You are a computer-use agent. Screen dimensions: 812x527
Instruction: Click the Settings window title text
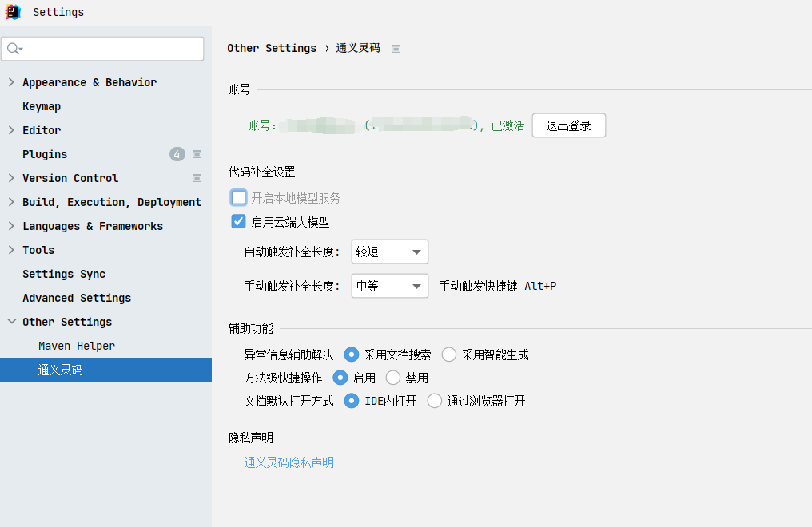(58, 12)
